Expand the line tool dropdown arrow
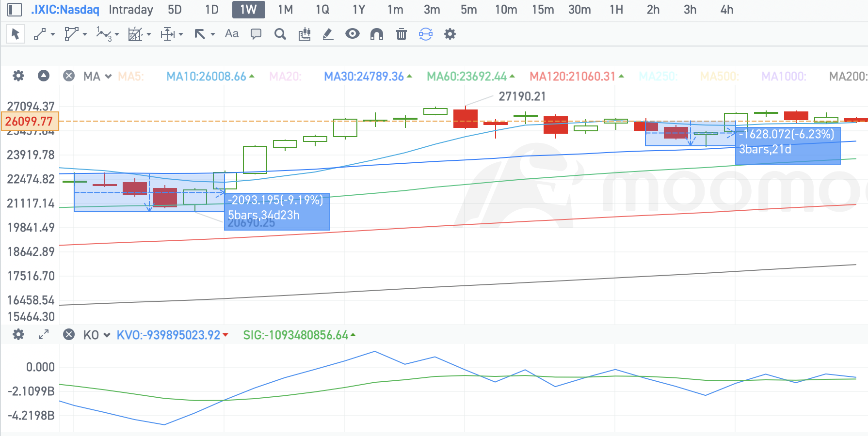 click(x=53, y=34)
